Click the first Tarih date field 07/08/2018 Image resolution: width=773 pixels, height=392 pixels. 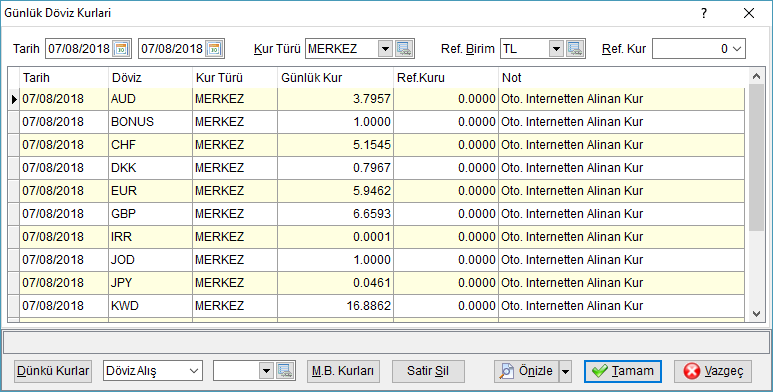(79, 49)
